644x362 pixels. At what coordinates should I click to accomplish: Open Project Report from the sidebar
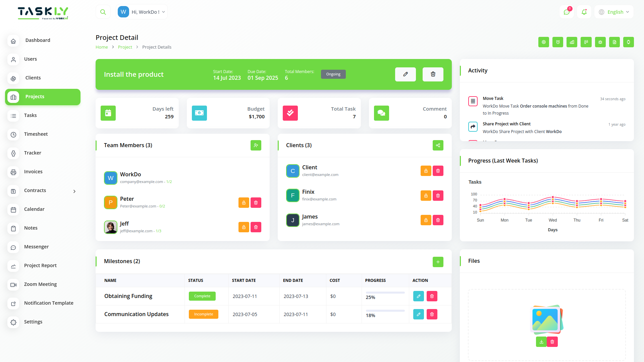pyautogui.click(x=40, y=265)
